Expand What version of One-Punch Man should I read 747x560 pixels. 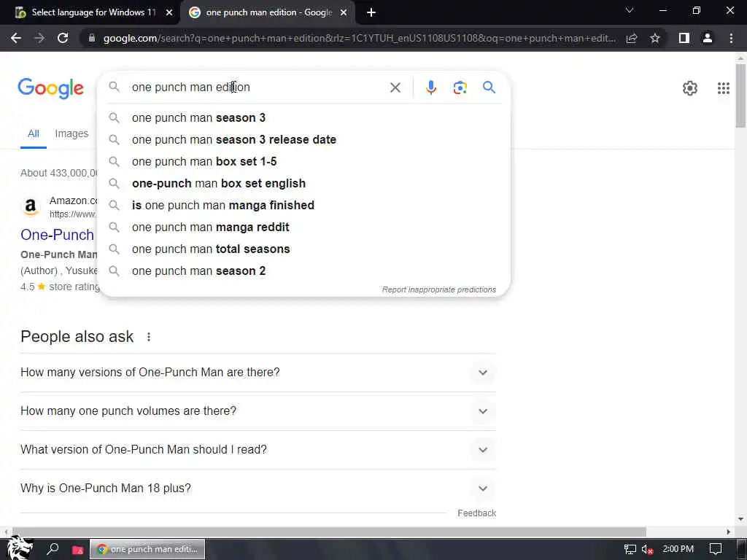pos(258,449)
